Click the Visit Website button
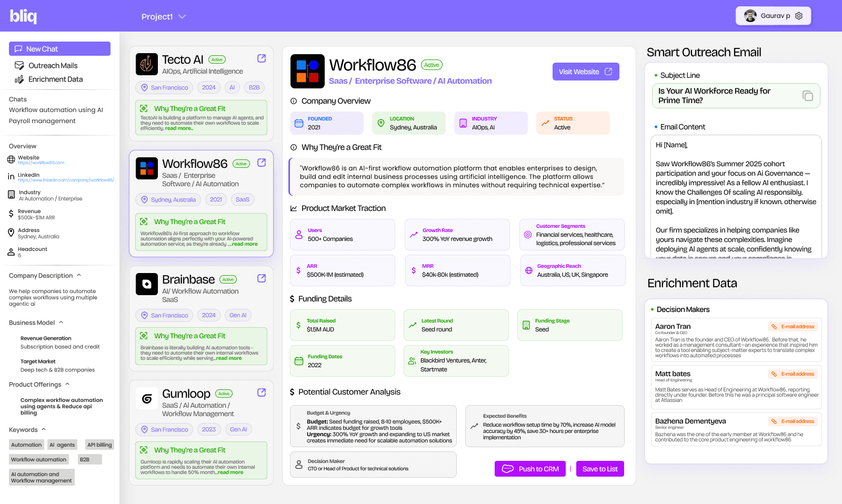This screenshot has width=842, height=504. pyautogui.click(x=585, y=72)
